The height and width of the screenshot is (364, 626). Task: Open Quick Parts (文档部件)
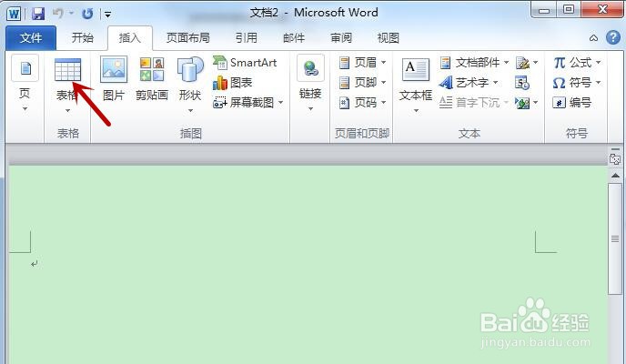[474, 63]
